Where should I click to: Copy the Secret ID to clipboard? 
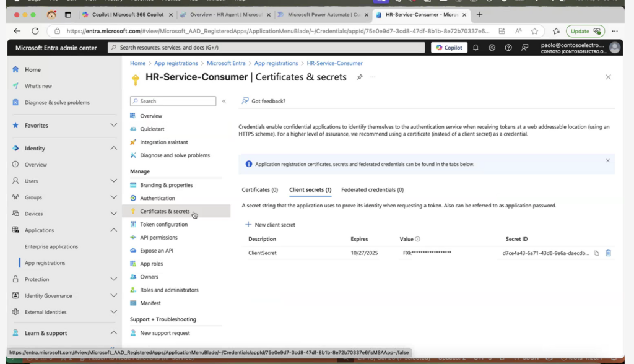596,253
